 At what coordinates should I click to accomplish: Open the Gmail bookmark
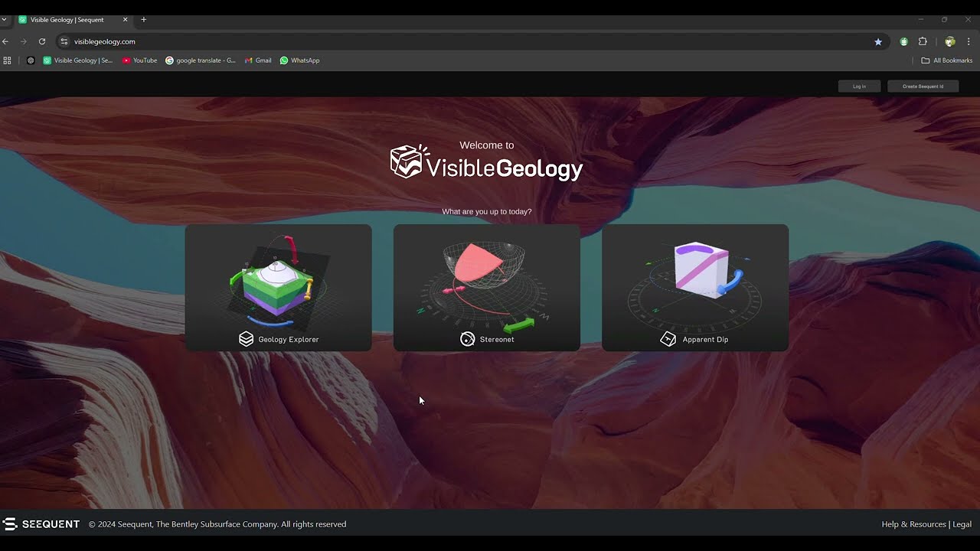click(258, 60)
